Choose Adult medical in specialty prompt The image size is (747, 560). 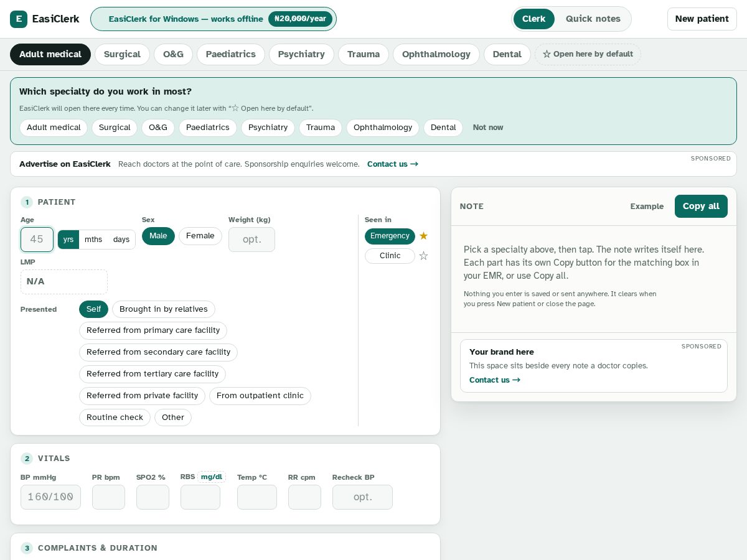54,128
